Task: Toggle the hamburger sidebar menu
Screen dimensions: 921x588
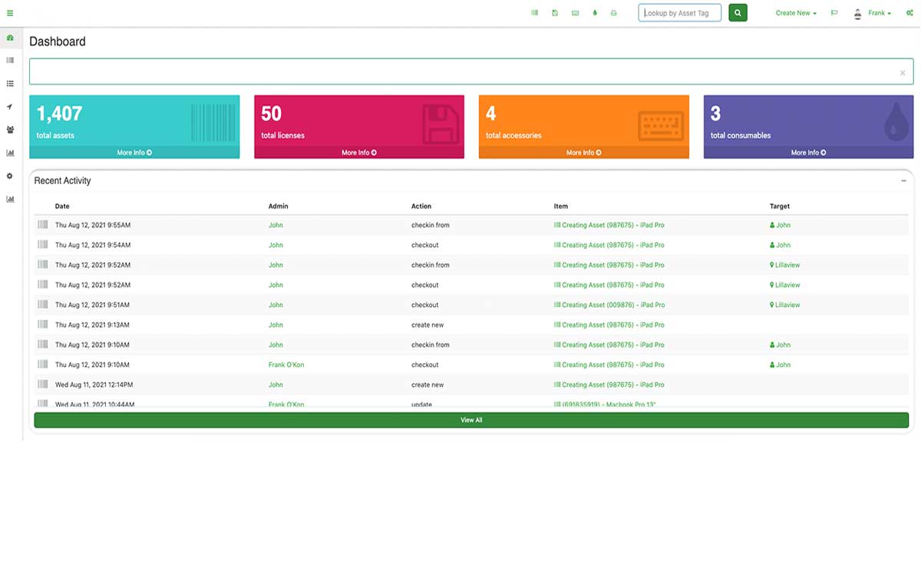Action: (10, 13)
